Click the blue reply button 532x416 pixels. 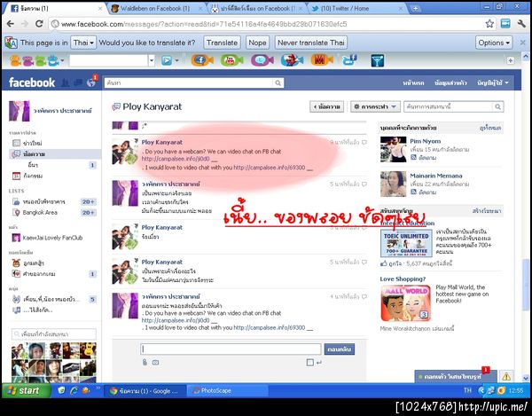point(340,349)
